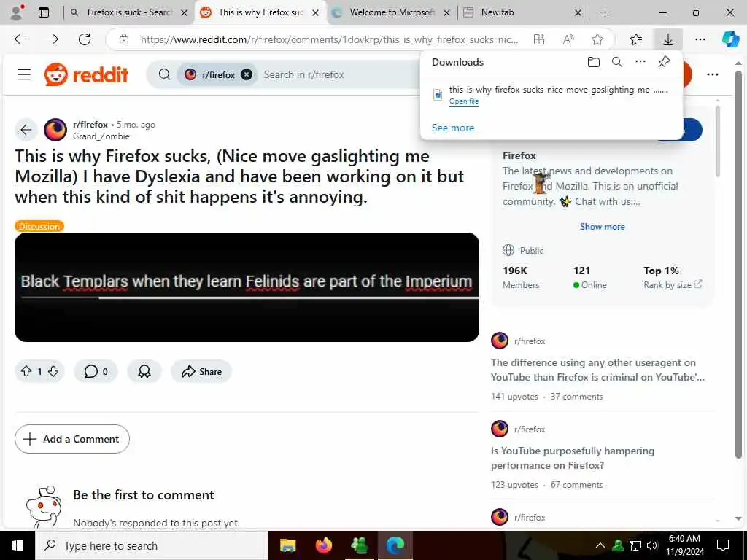Screen dimensions: 747x560
Task: Open the post image thumbnail
Action: coord(247,287)
